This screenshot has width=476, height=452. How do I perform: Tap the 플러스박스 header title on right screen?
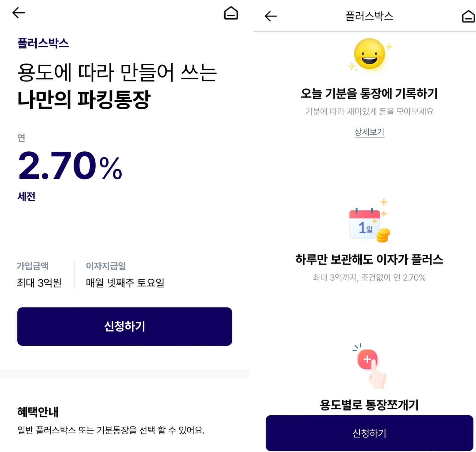[369, 16]
